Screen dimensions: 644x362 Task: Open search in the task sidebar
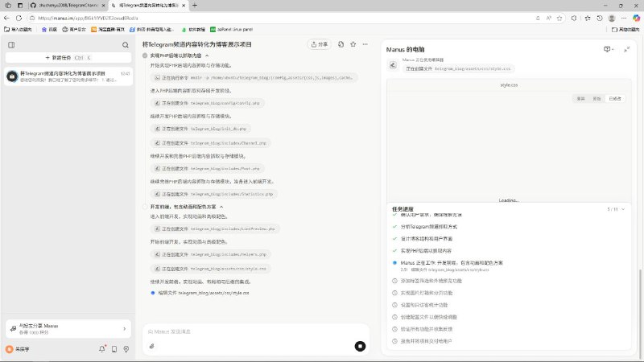125,45
